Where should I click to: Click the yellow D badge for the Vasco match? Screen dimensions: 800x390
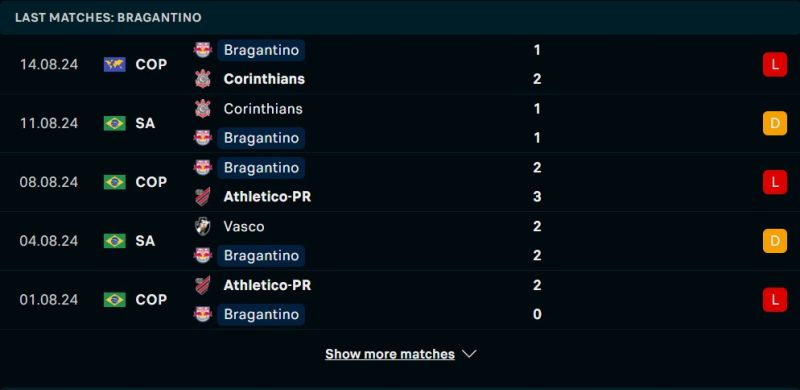coord(774,240)
